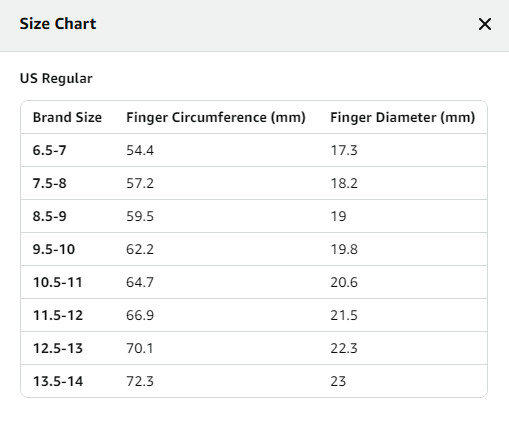Select the 6.5-7 brand size row

point(254,150)
